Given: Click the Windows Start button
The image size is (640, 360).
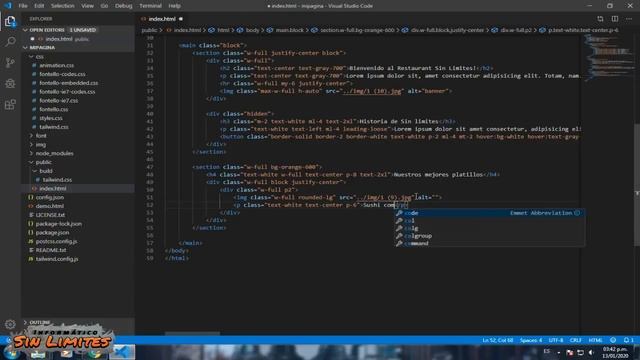Looking at the screenshot, I should click(x=10, y=353).
